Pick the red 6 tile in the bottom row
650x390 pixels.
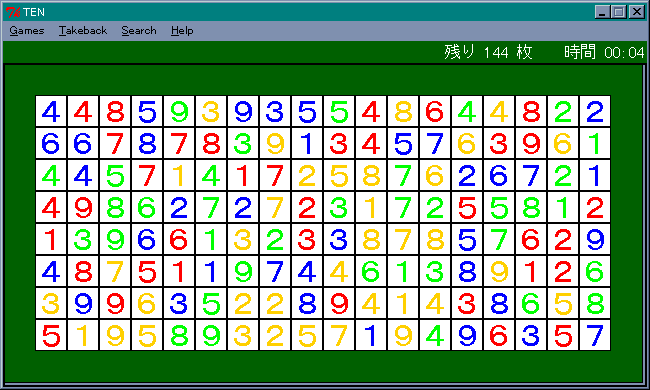click(x=499, y=335)
